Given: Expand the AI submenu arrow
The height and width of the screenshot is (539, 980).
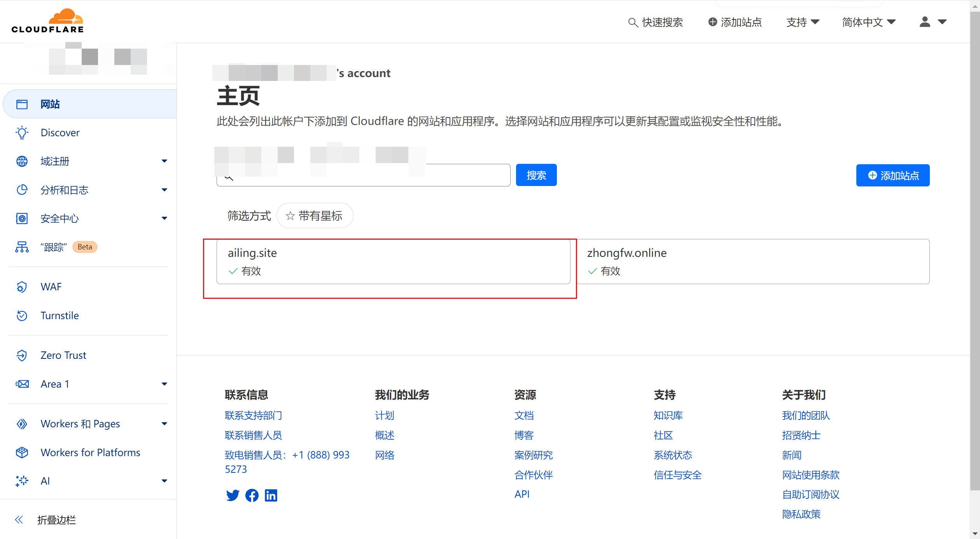Looking at the screenshot, I should tap(164, 481).
